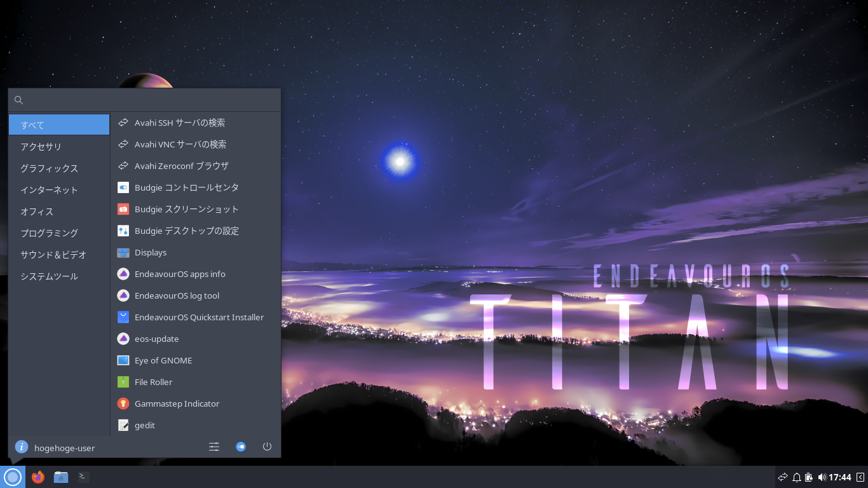Click the hogehoge-user account button
Viewport: 868px width, 488px height.
pos(55,447)
